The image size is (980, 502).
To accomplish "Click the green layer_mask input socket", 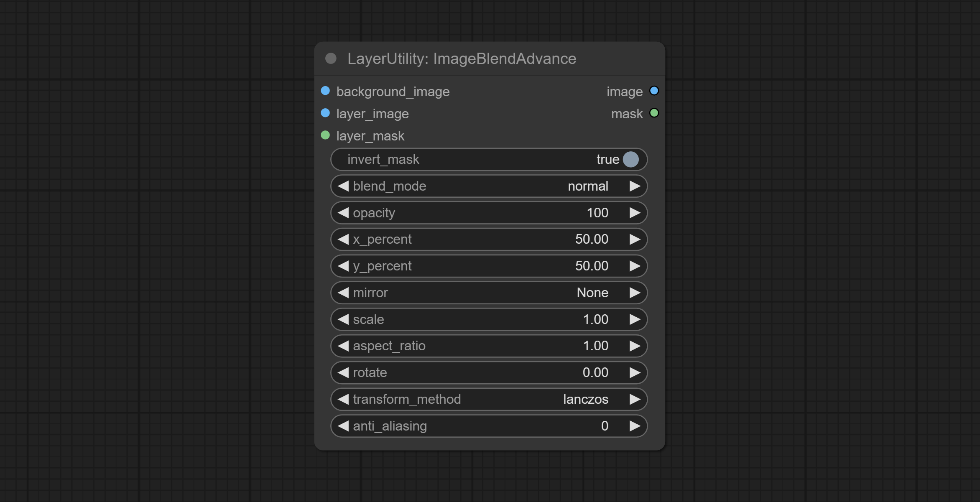I will (325, 135).
